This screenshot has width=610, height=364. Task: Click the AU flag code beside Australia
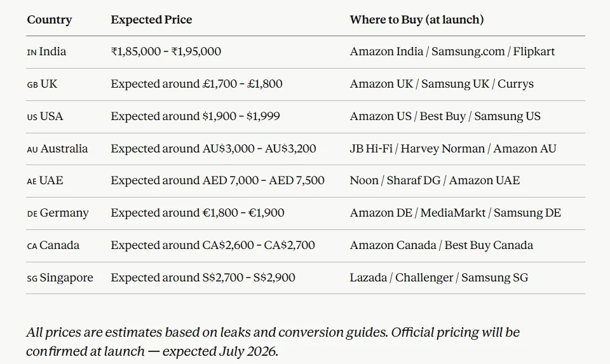coord(32,149)
